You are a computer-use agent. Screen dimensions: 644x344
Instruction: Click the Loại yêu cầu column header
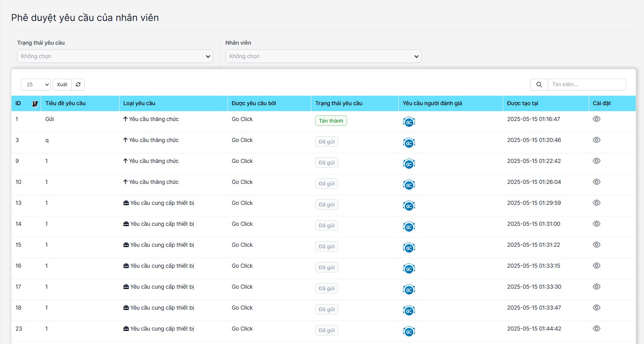click(139, 104)
